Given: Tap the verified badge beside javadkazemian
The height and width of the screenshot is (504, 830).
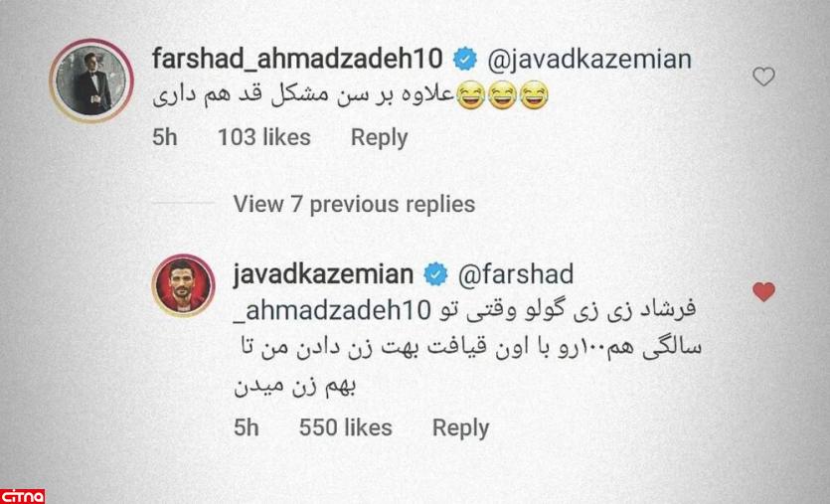Looking at the screenshot, I should 435,274.
